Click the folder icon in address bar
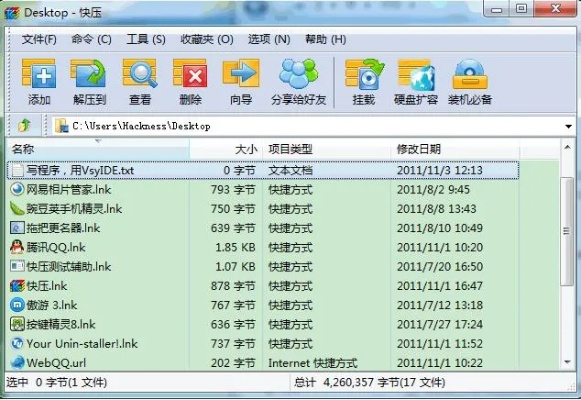This screenshot has height=400, width=581. click(62, 126)
